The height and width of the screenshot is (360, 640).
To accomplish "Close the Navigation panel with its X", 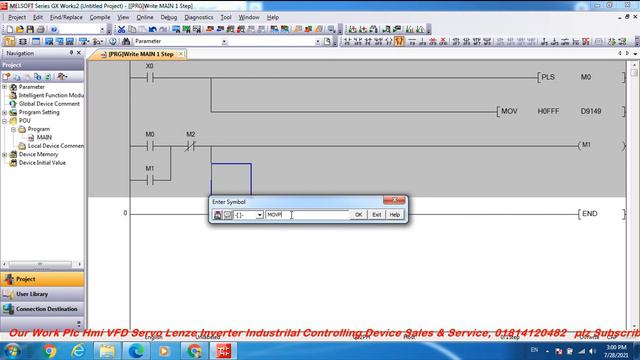I will (x=79, y=53).
